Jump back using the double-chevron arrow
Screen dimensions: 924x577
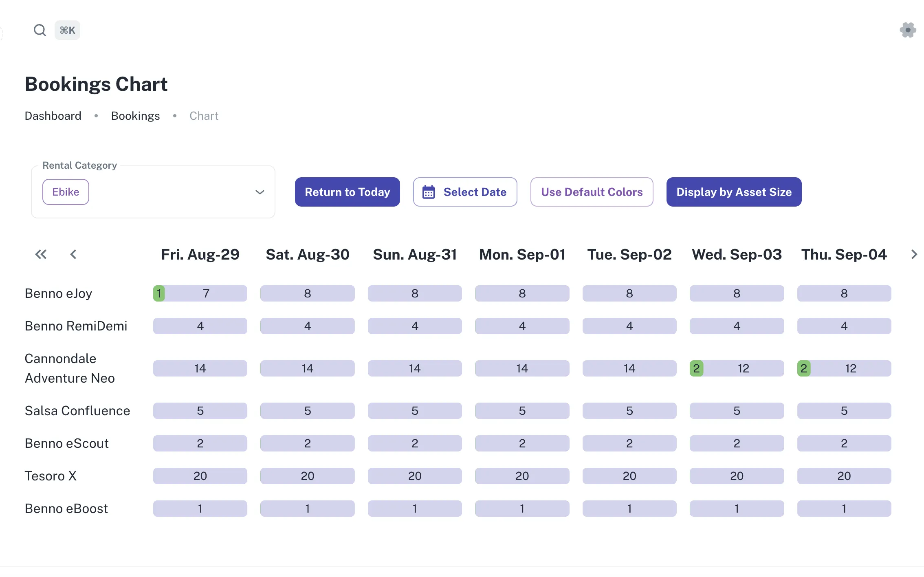[x=41, y=254]
